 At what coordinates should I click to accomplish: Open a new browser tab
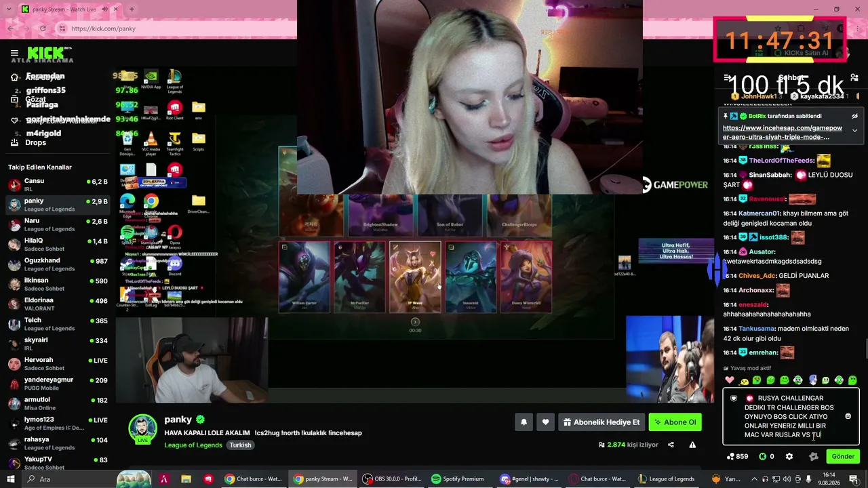click(x=132, y=9)
